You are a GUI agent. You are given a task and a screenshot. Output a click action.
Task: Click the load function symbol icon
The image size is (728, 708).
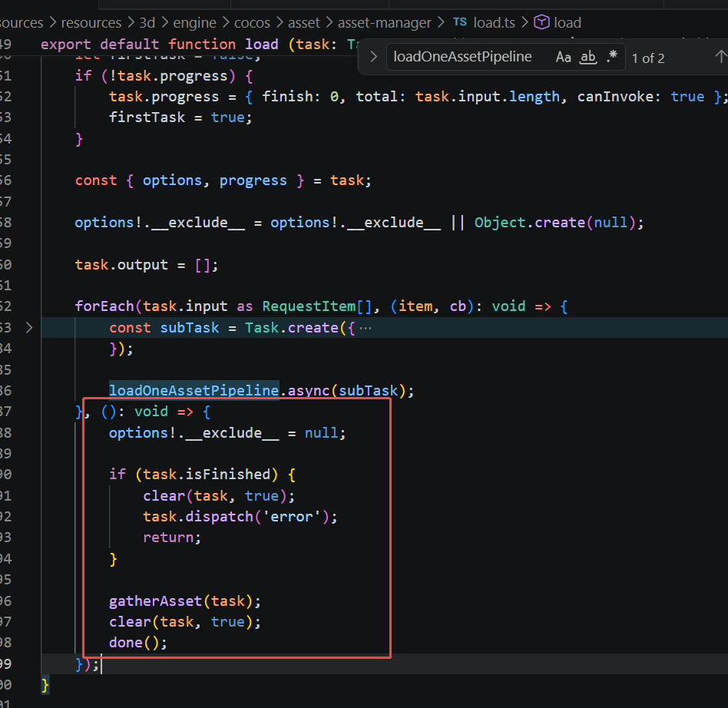[541, 22]
